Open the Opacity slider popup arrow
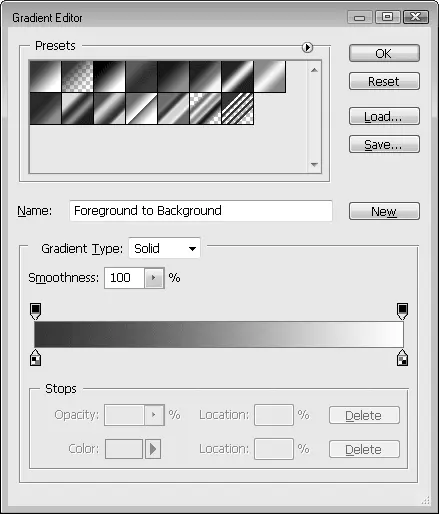This screenshot has height=514, width=439. 154,415
